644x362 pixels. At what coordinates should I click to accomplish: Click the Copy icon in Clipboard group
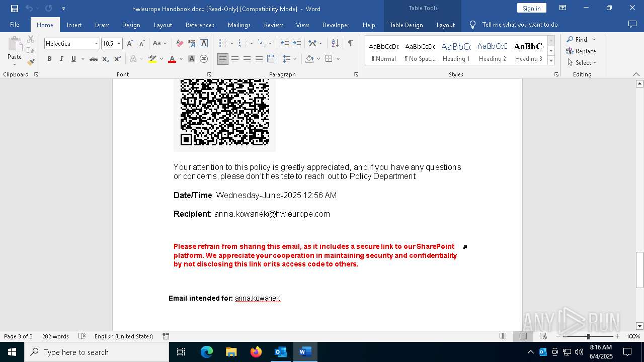[x=31, y=51]
